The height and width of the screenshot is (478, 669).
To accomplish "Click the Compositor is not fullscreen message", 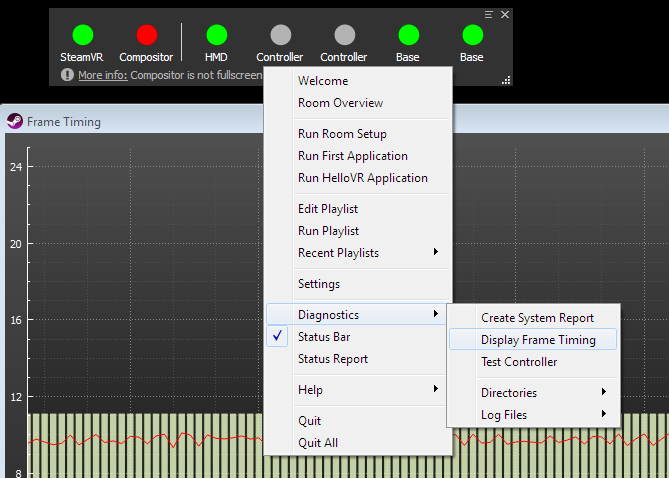I will point(196,75).
